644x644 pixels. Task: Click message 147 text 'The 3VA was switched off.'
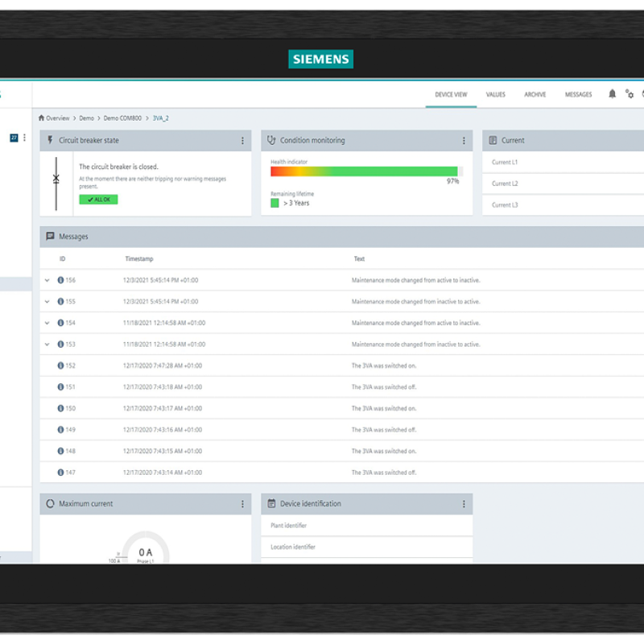click(384, 473)
